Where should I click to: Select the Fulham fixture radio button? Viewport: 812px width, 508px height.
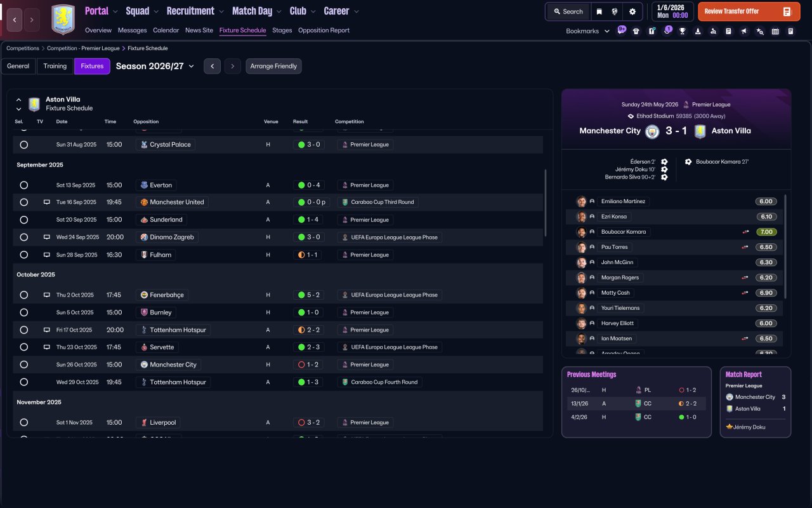pyautogui.click(x=24, y=255)
